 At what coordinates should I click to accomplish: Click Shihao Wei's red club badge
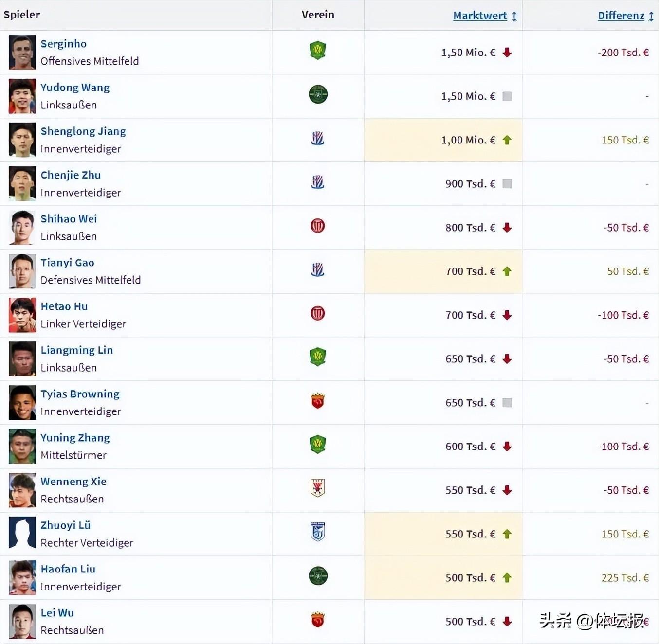[x=318, y=226]
